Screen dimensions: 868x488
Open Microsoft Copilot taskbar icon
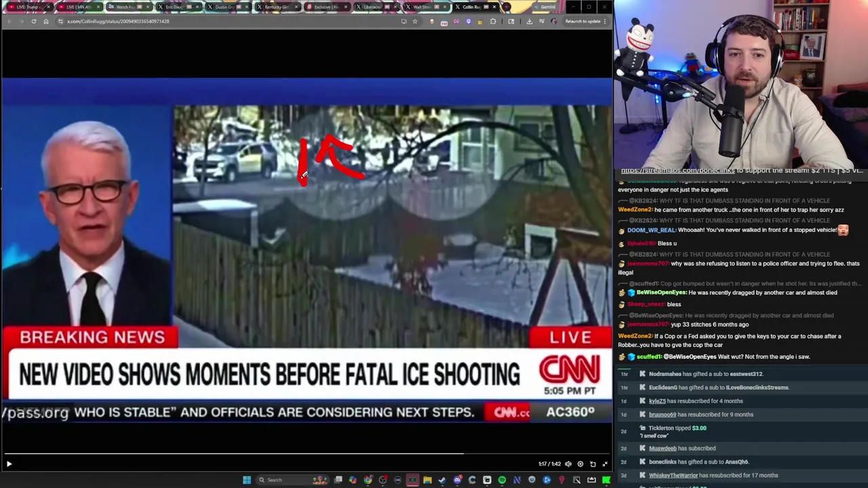tap(353, 480)
